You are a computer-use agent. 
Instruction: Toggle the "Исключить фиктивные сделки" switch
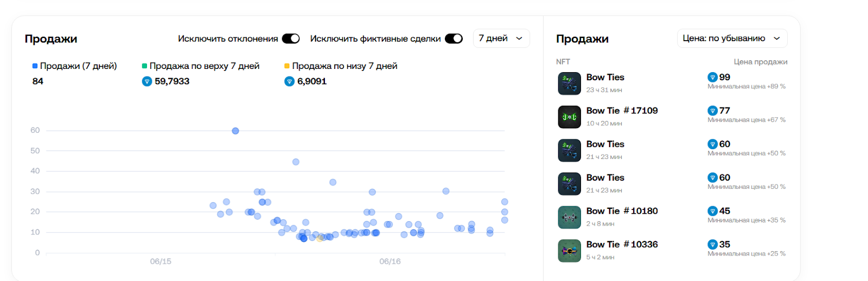pyautogui.click(x=454, y=39)
